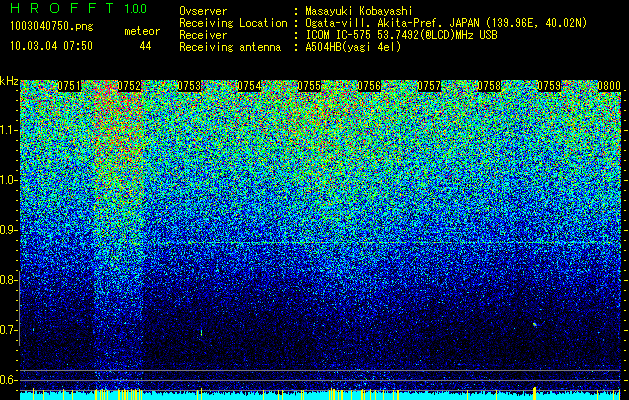Click the HROFFT 1.0.0 title text

79,8
